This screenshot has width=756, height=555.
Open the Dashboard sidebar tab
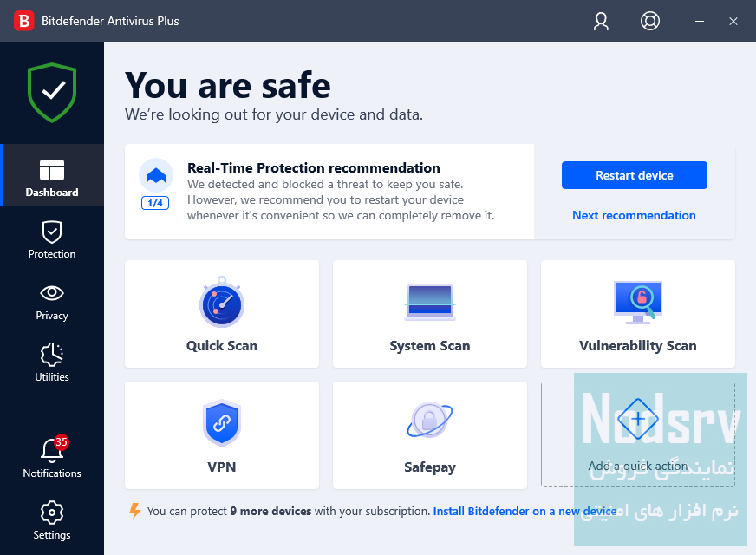click(52, 175)
